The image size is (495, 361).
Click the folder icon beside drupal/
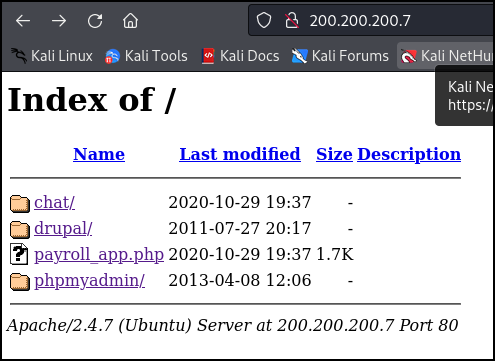[x=20, y=229]
